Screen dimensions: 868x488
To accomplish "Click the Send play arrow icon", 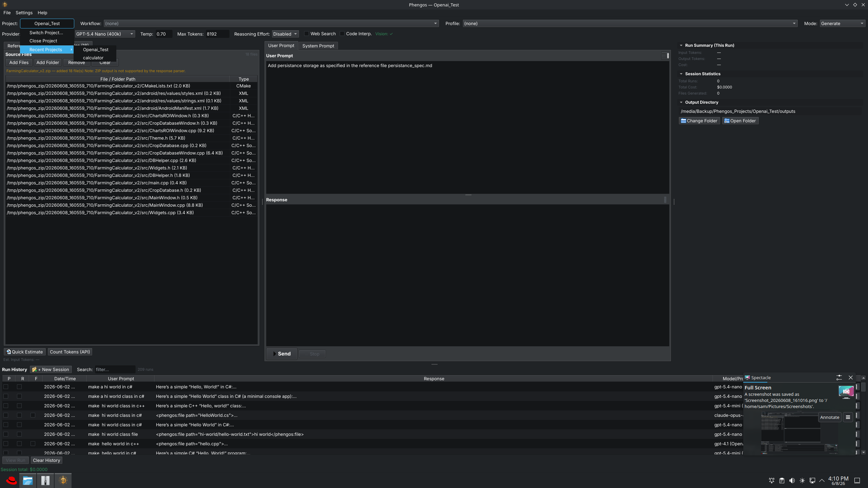I will (275, 354).
